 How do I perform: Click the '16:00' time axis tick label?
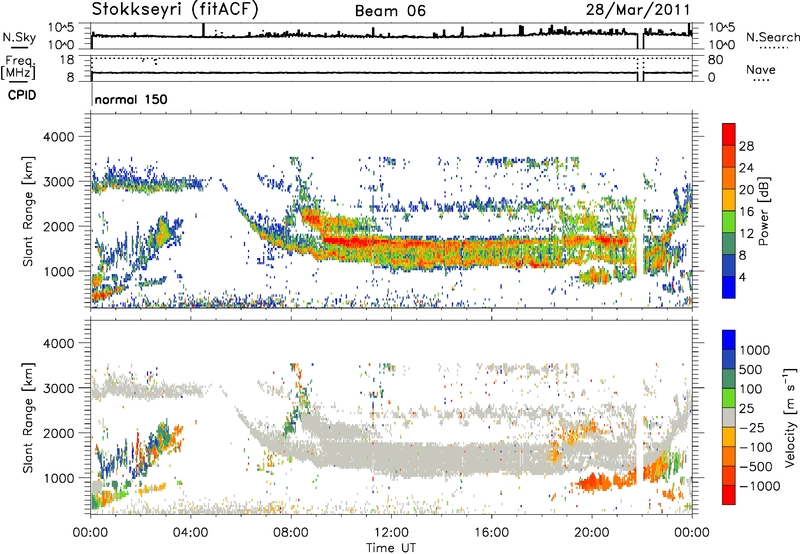pyautogui.click(x=491, y=533)
